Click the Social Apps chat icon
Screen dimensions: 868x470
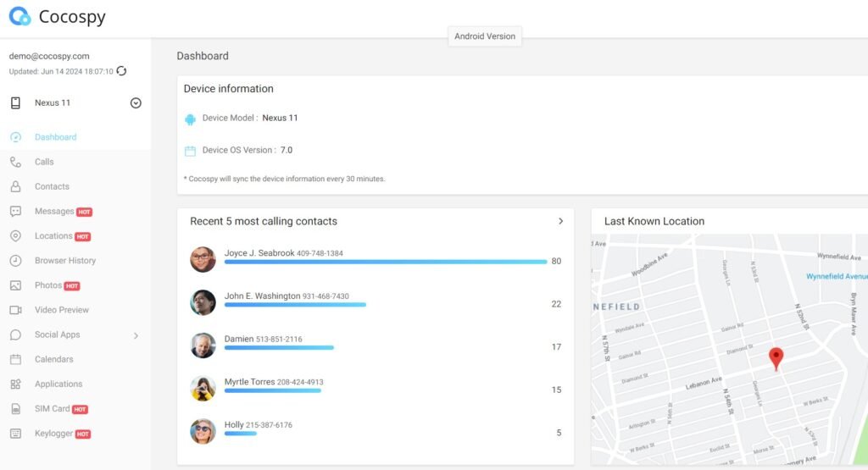click(15, 335)
